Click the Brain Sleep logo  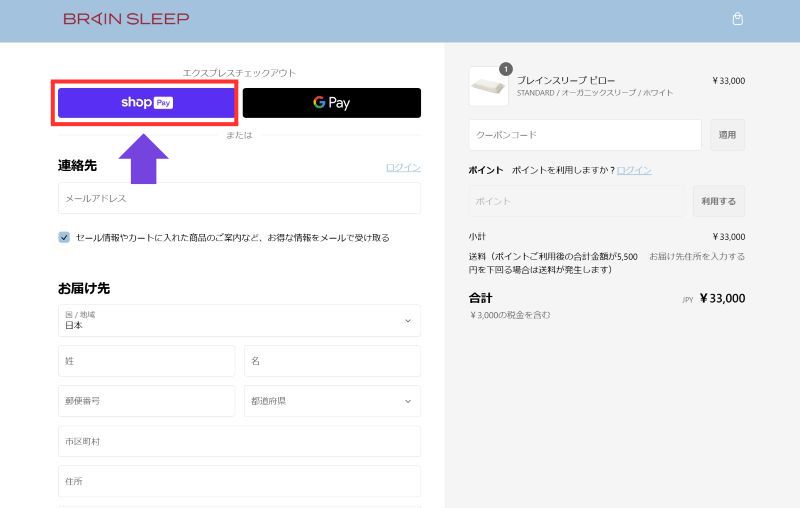click(x=126, y=19)
